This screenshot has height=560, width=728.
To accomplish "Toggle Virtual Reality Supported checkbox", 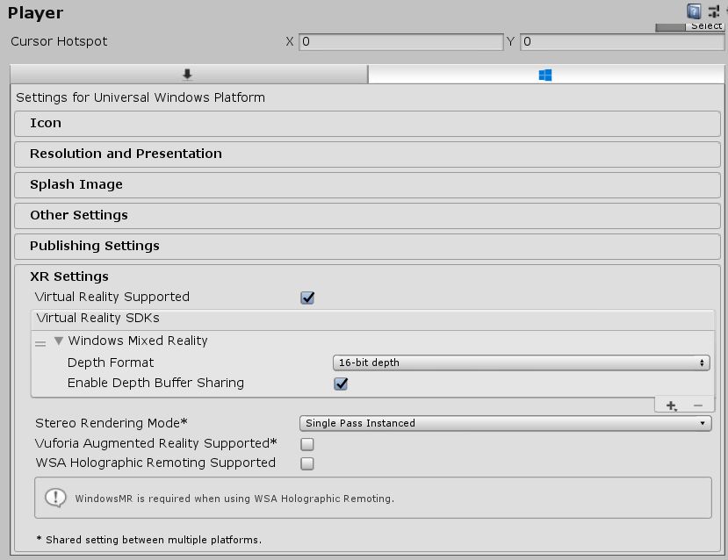I will (x=307, y=298).
